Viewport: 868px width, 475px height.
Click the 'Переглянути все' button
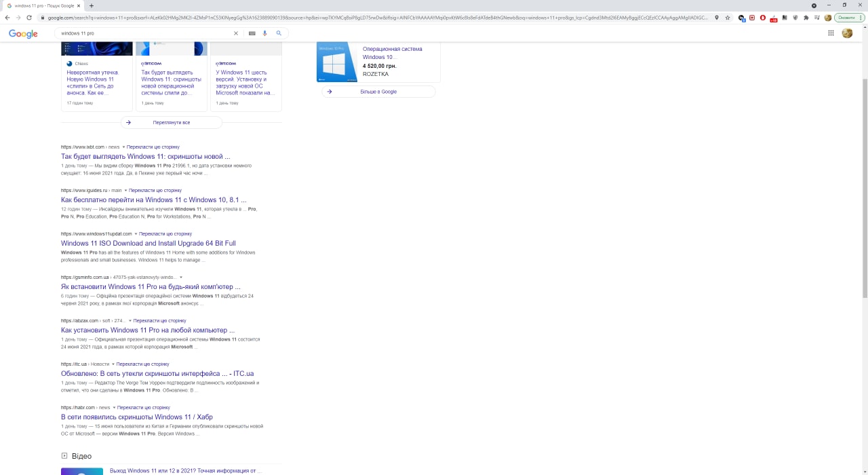click(x=172, y=123)
